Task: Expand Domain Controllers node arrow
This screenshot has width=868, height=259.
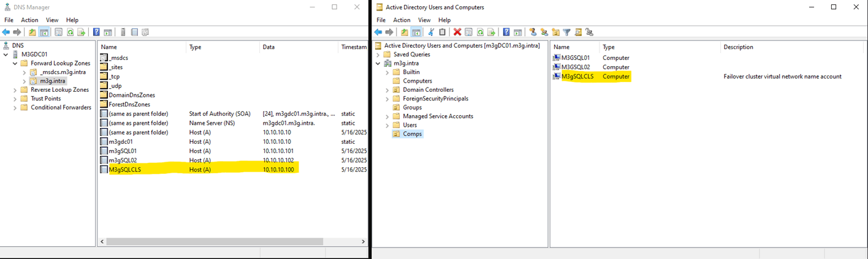Action: [387, 90]
